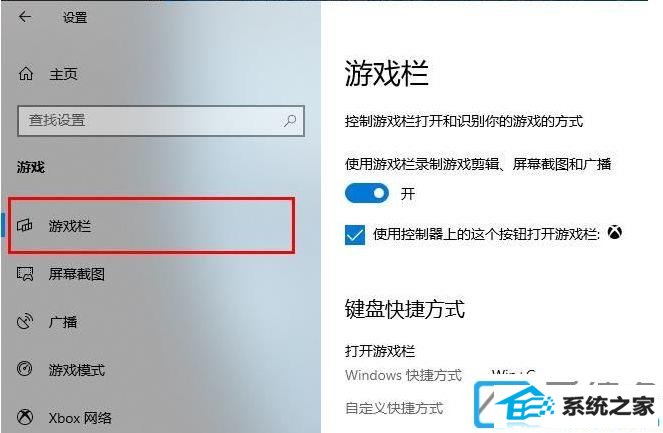This screenshot has width=663, height=433.
Task: Click the Broadcast (广播) sidebar icon
Action: tap(25, 321)
